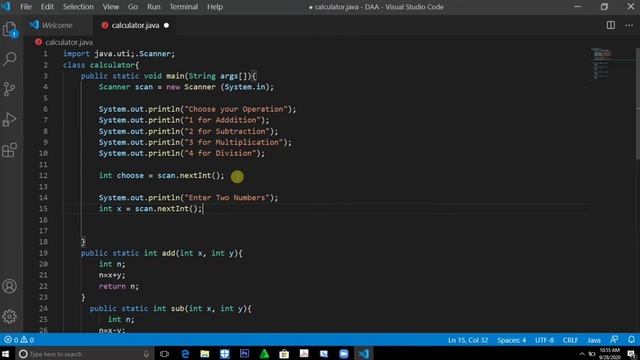Click the "Enter Two Numbers" string

tap(227, 198)
